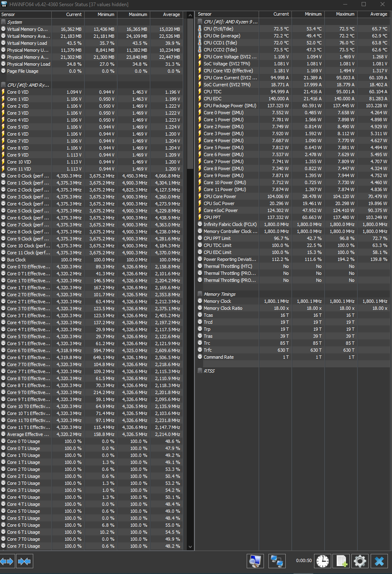The height and width of the screenshot is (574, 392).
Task: Click the right panel Sensor column header
Action: pos(227,14)
